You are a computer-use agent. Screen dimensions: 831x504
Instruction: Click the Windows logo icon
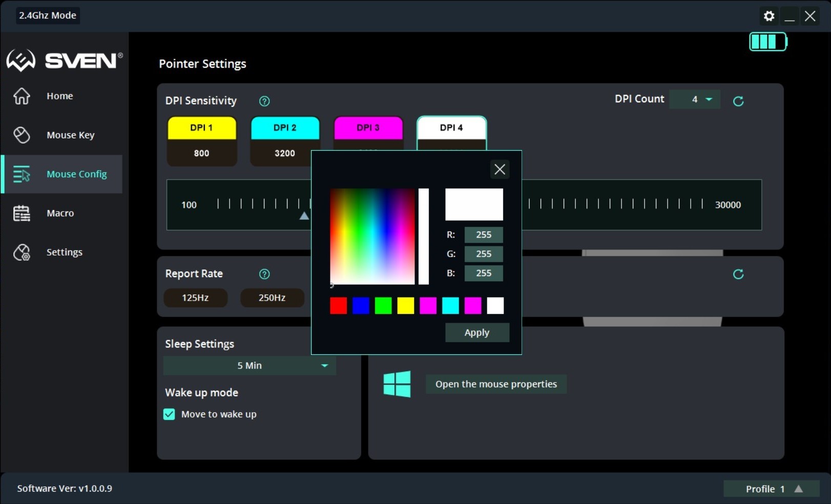(x=397, y=384)
